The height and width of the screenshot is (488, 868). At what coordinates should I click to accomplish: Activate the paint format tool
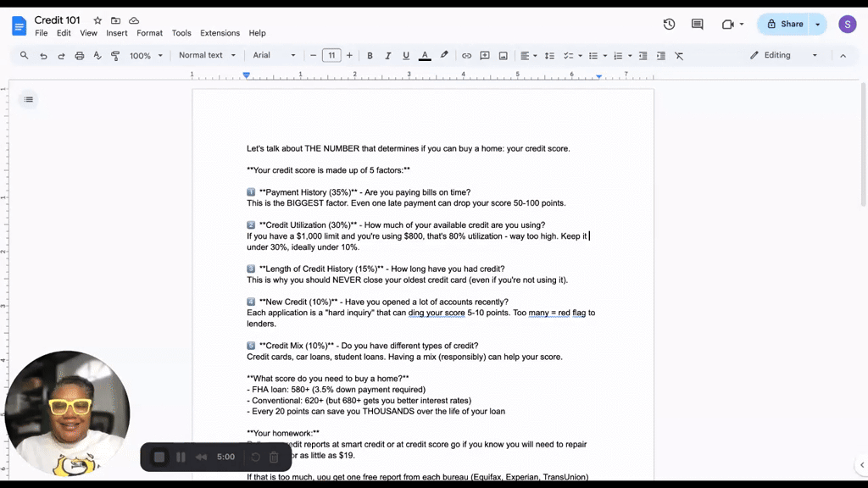point(115,56)
